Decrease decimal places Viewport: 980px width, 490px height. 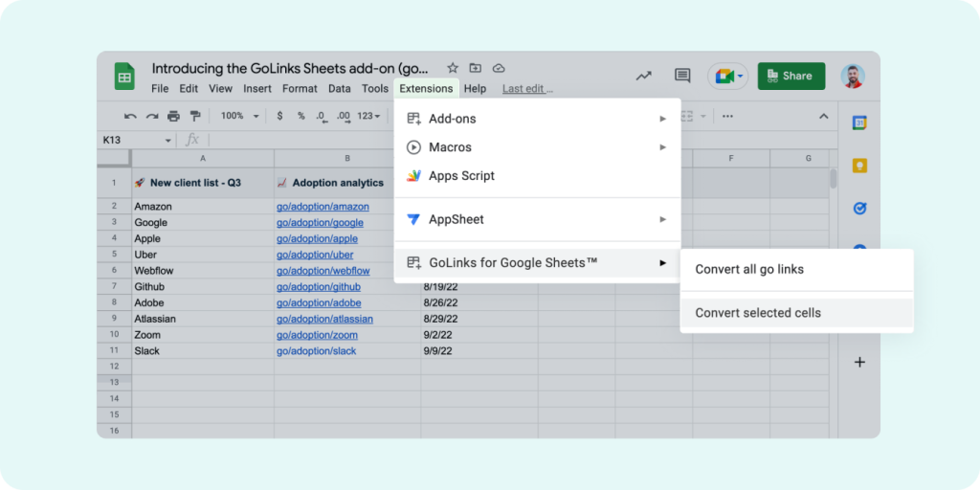[x=322, y=116]
